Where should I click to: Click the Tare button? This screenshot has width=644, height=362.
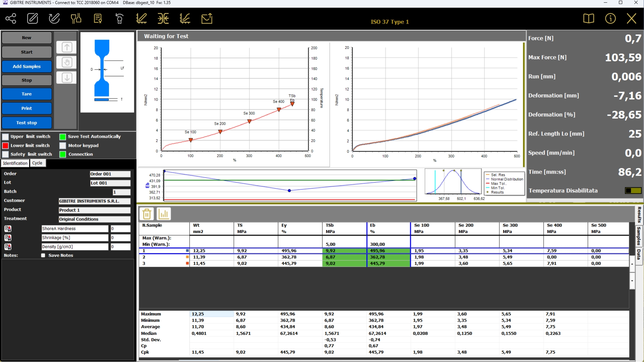27,94
